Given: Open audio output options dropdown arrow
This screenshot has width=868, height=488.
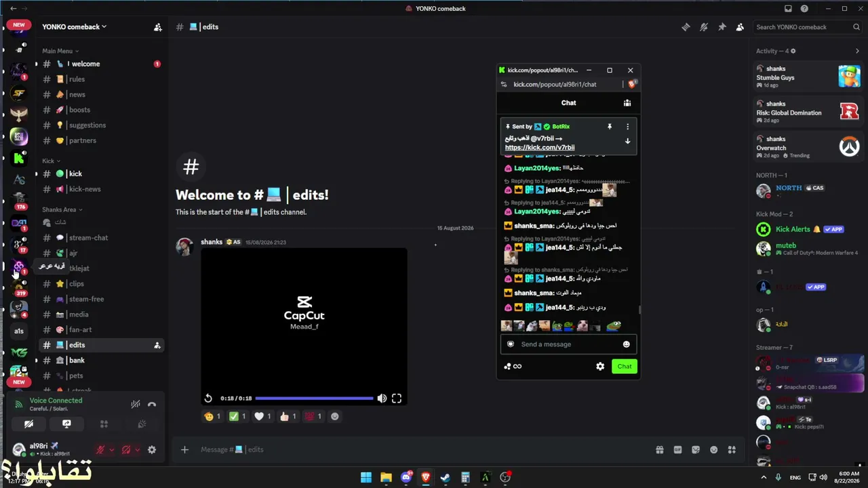Looking at the screenshot, I should [x=137, y=449].
